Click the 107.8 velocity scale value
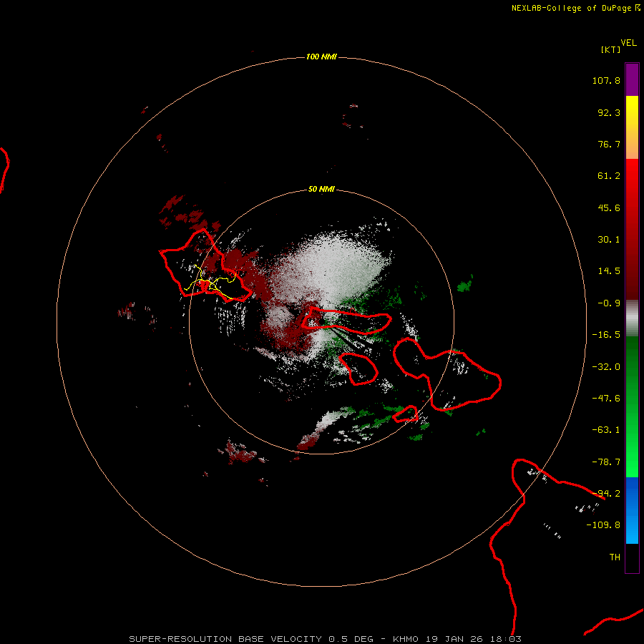This screenshot has width=644, height=644. click(606, 80)
